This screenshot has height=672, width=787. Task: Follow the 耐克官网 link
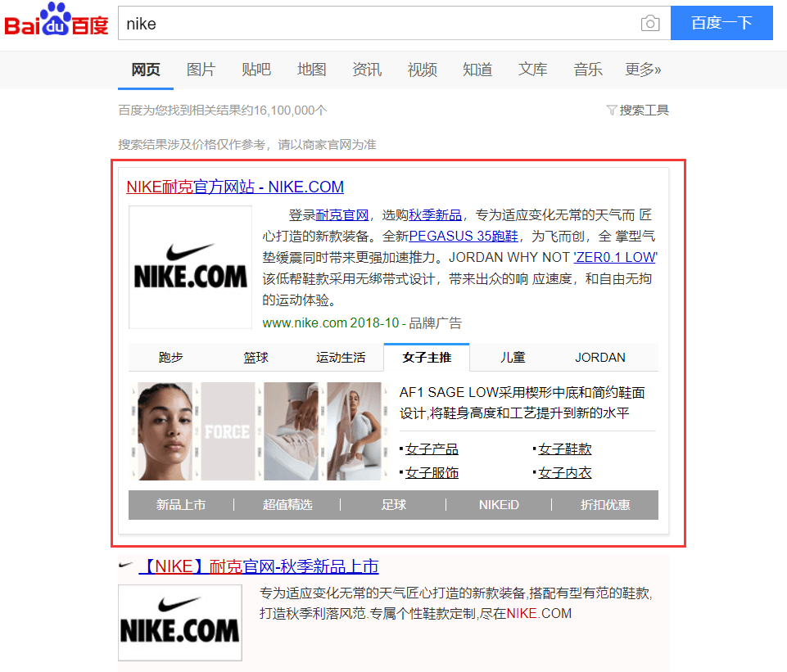pos(342,215)
